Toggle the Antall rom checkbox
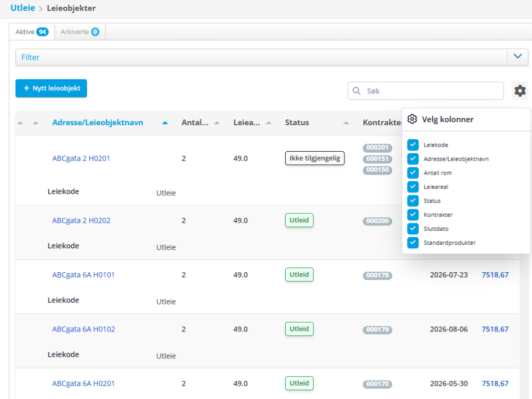Image resolution: width=532 pixels, height=399 pixels. [413, 172]
